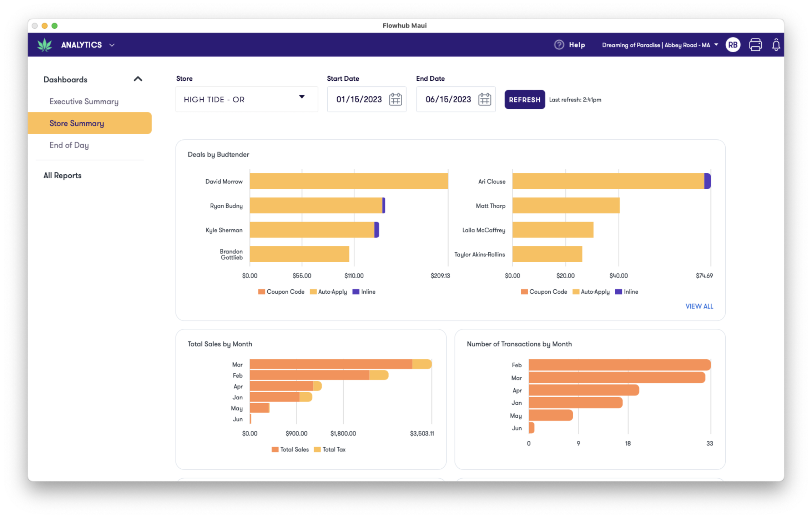812x518 pixels.
Task: Click the Deals by Budtender title
Action: point(218,154)
